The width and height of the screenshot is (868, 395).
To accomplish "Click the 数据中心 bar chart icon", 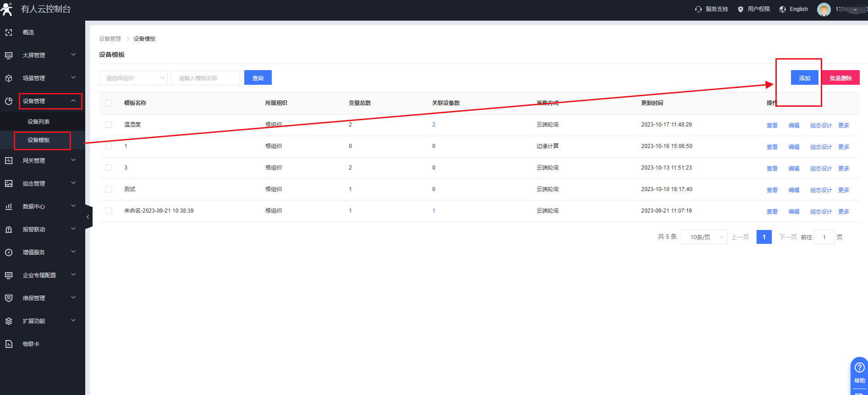I will pos(9,207).
